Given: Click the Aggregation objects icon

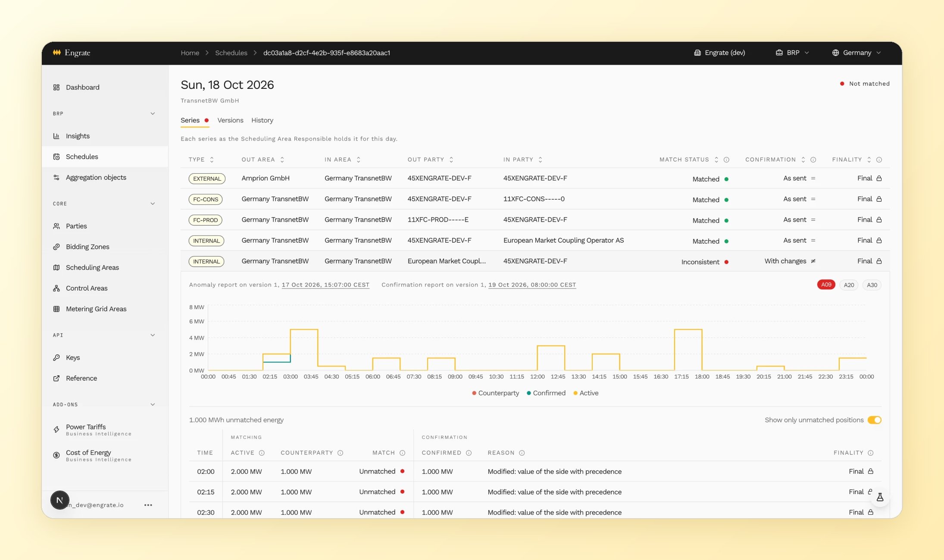Looking at the screenshot, I should click(56, 177).
